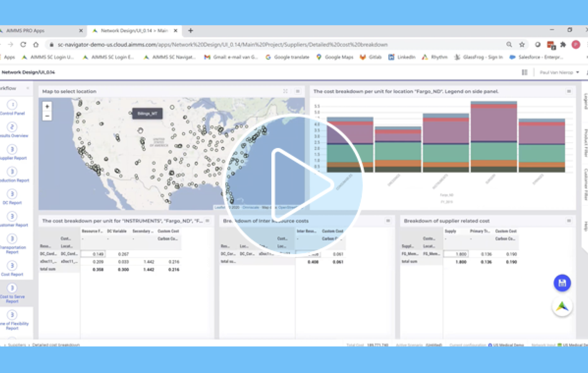
Task: Click the OpenStreetMap attribution link on the map
Action: click(287, 208)
